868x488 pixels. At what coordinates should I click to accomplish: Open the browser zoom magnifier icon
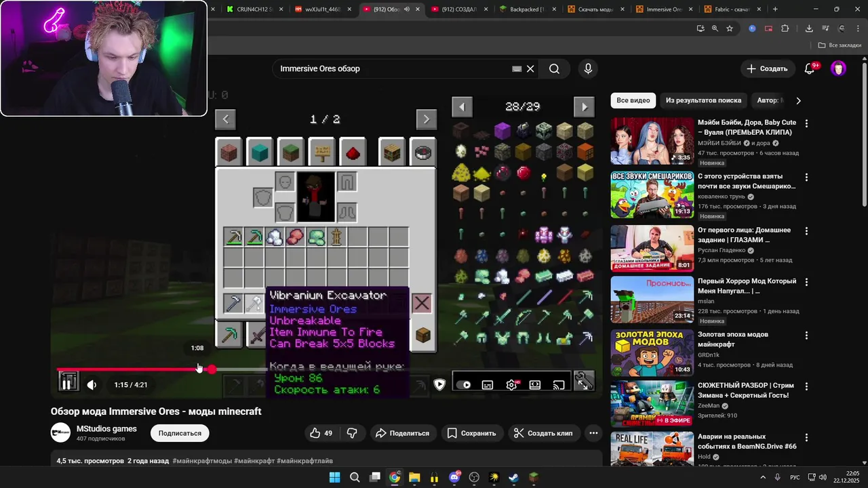tap(715, 28)
